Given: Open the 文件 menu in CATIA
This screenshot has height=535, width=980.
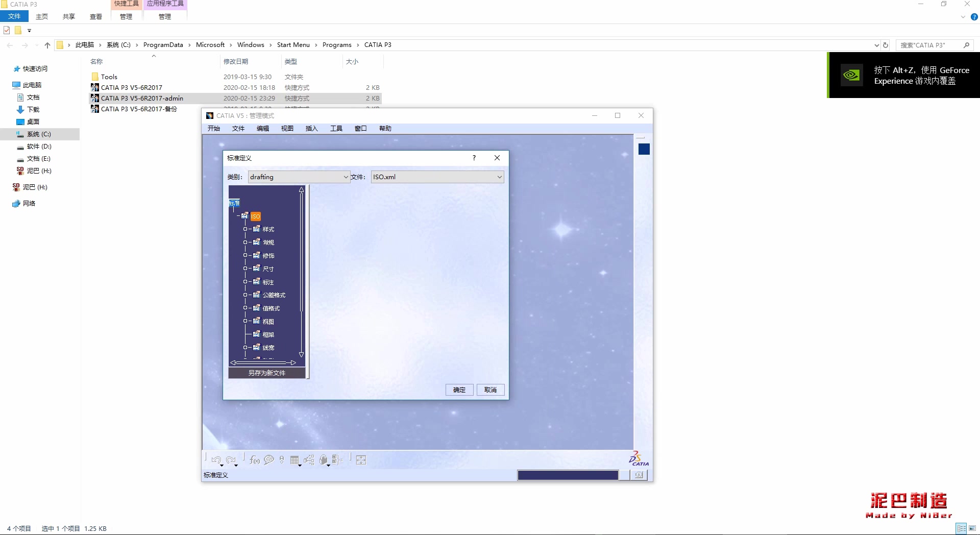Looking at the screenshot, I should (238, 129).
